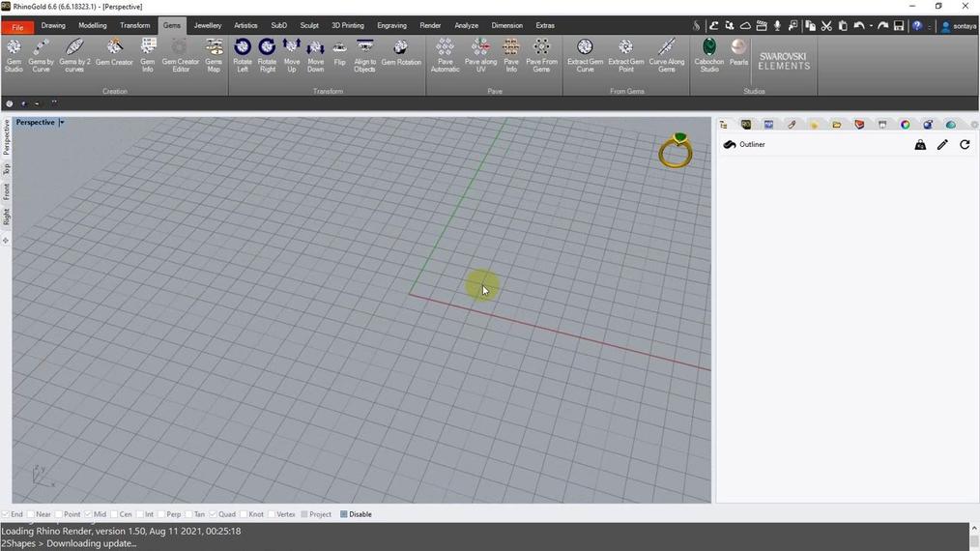980x551 pixels.
Task: Switch to the Front viewport tab
Action: tap(6, 191)
